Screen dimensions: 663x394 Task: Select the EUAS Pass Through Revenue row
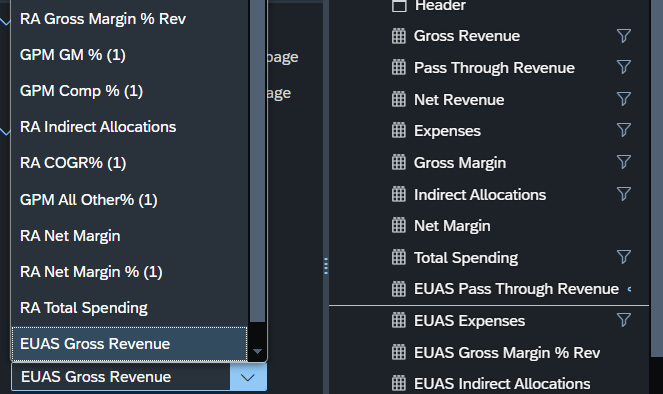(x=489, y=289)
